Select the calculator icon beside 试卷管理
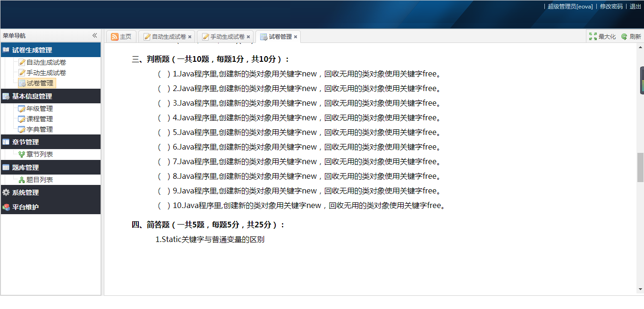 [x=21, y=83]
